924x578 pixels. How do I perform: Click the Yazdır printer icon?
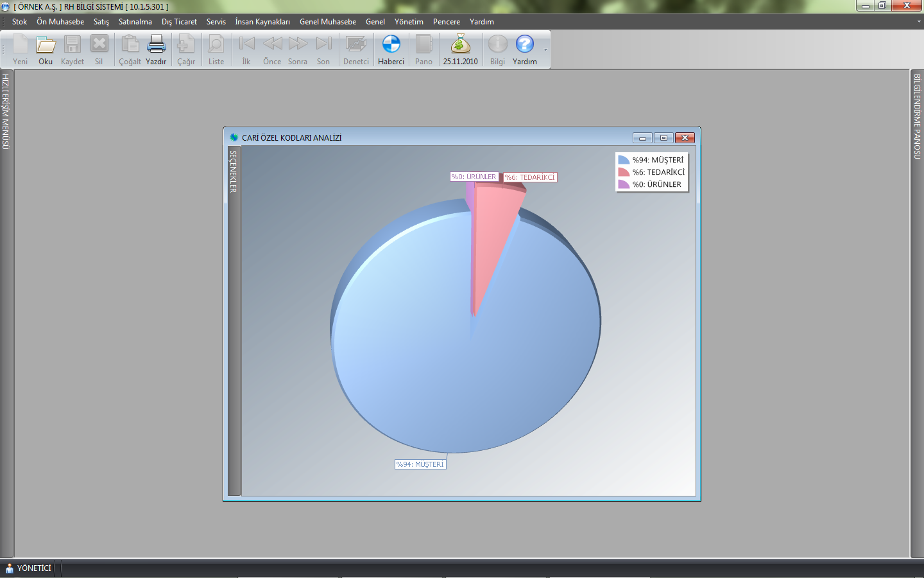point(156,45)
